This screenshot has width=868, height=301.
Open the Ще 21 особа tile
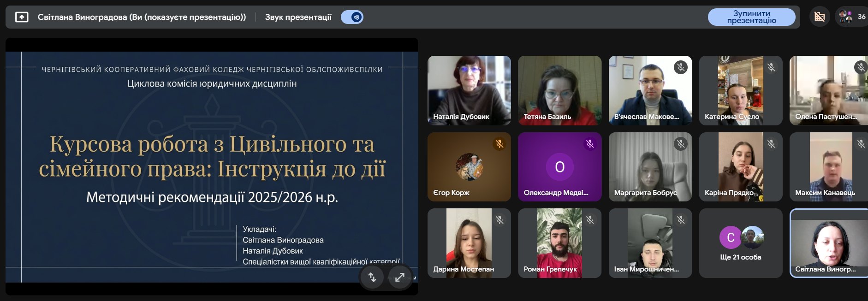[x=740, y=243]
